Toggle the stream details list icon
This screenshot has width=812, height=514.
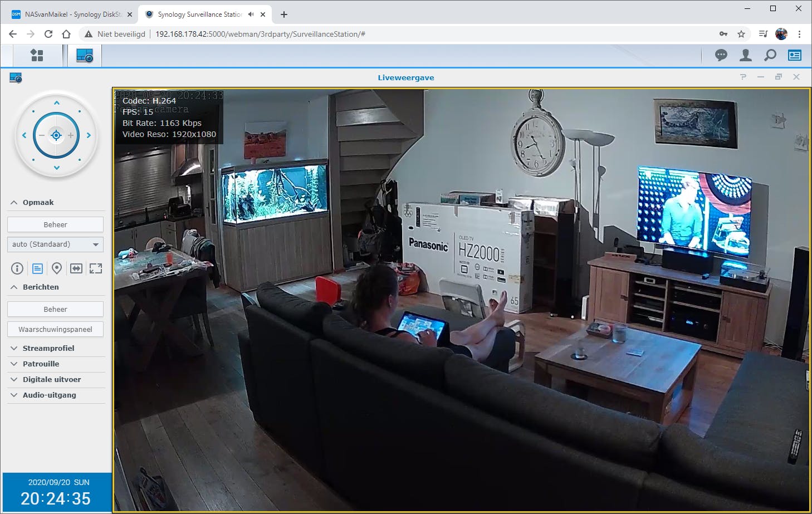(37, 268)
